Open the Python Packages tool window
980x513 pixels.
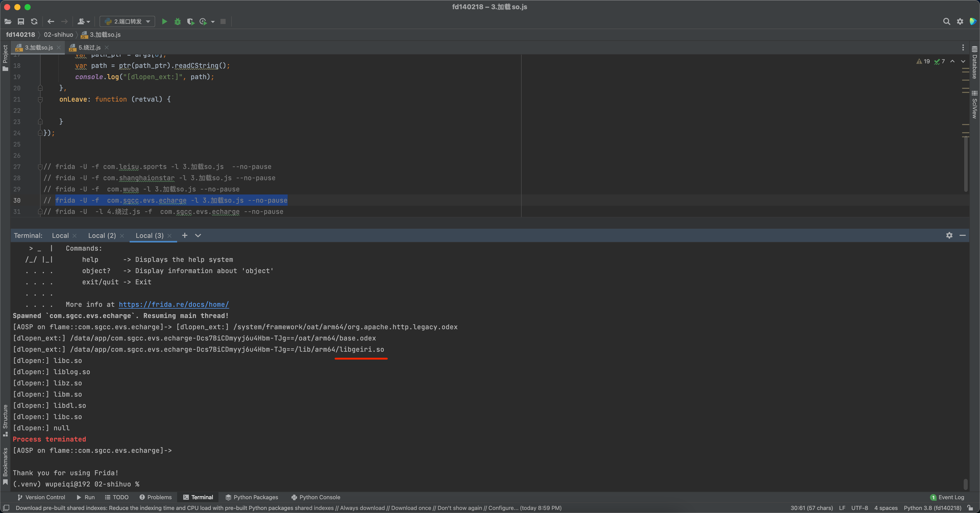tap(252, 497)
